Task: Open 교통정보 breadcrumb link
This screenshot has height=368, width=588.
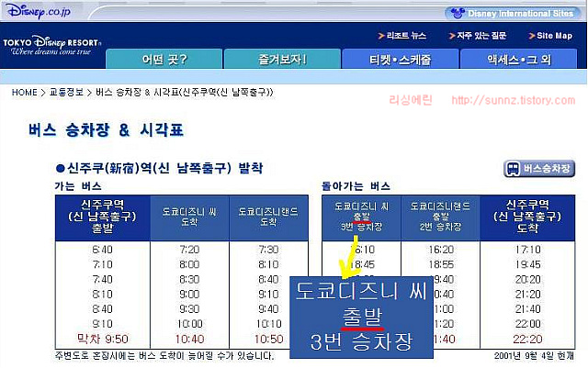Action: click(x=66, y=93)
